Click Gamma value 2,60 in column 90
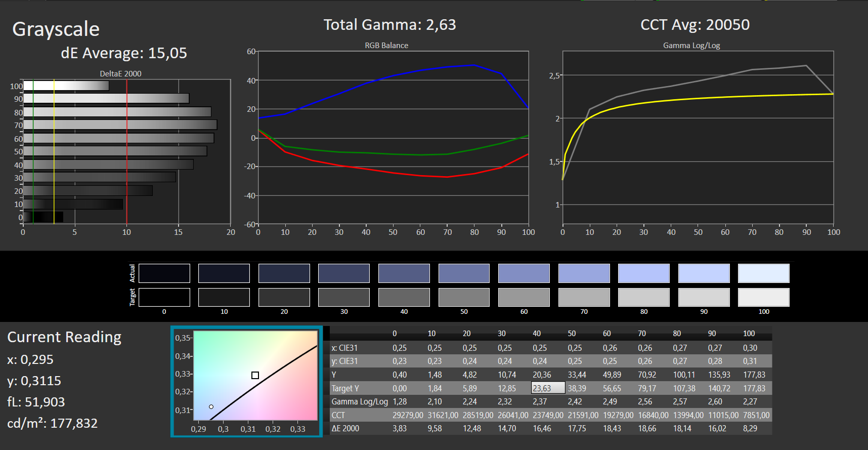This screenshot has height=450, width=868. [715, 401]
